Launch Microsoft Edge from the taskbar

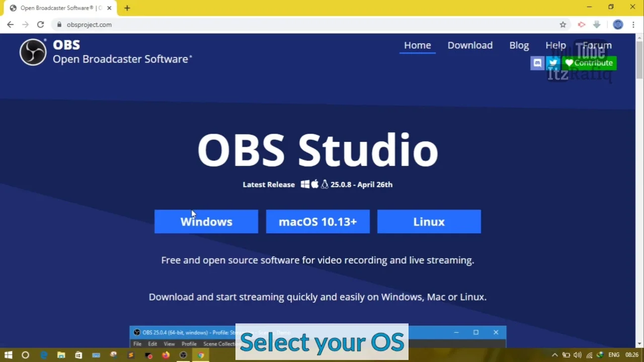[x=44, y=355]
